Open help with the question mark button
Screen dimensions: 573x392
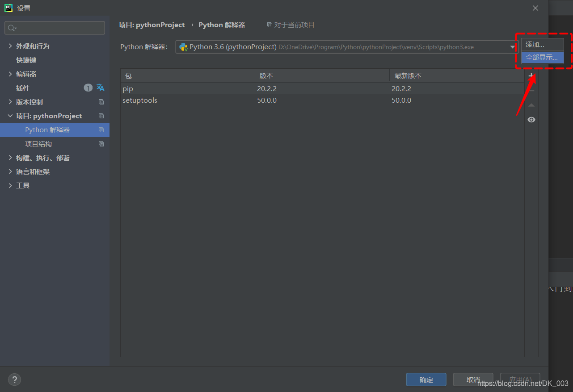pos(14,379)
